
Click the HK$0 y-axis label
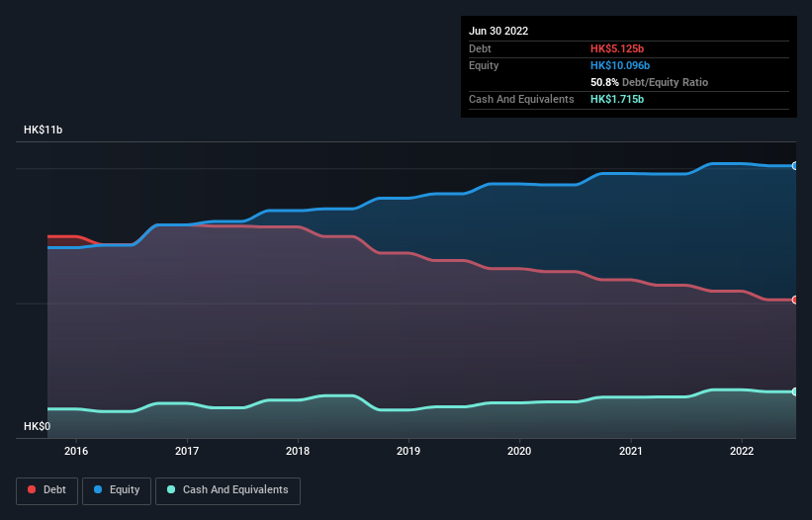38,426
